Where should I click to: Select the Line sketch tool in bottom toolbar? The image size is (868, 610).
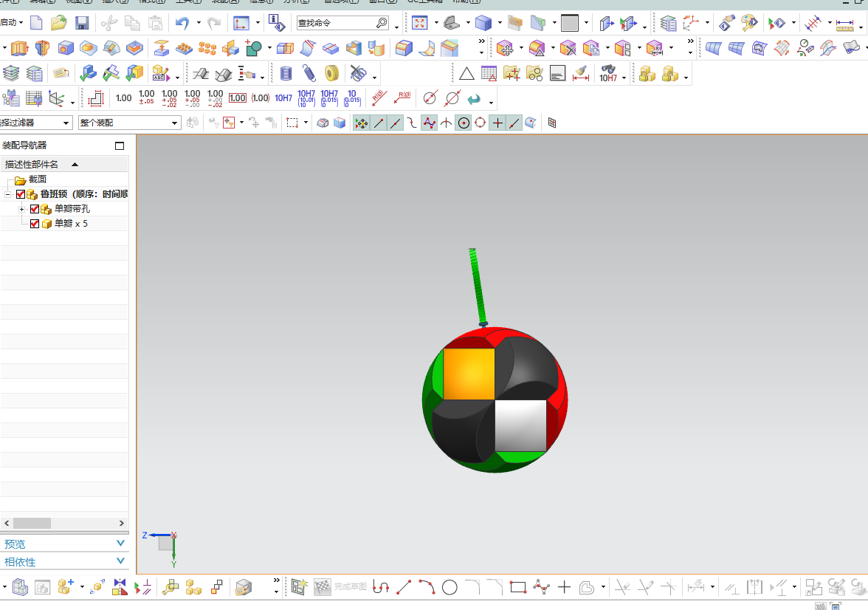point(404,587)
